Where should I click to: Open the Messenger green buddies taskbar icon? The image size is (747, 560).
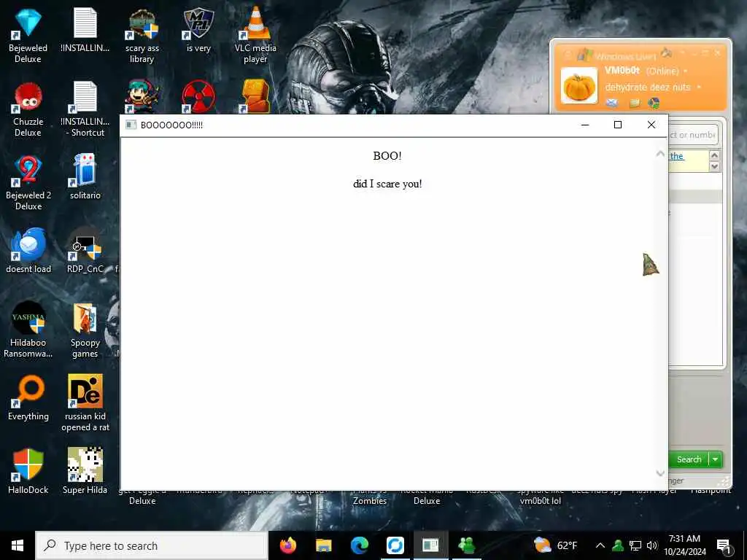pyautogui.click(x=466, y=545)
